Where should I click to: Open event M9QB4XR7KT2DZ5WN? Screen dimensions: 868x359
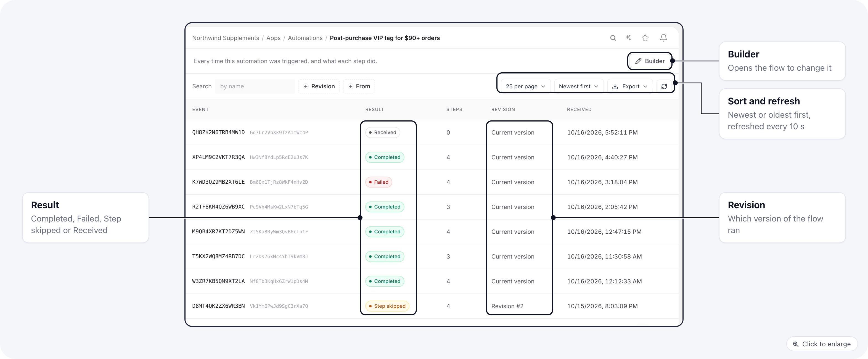(218, 232)
